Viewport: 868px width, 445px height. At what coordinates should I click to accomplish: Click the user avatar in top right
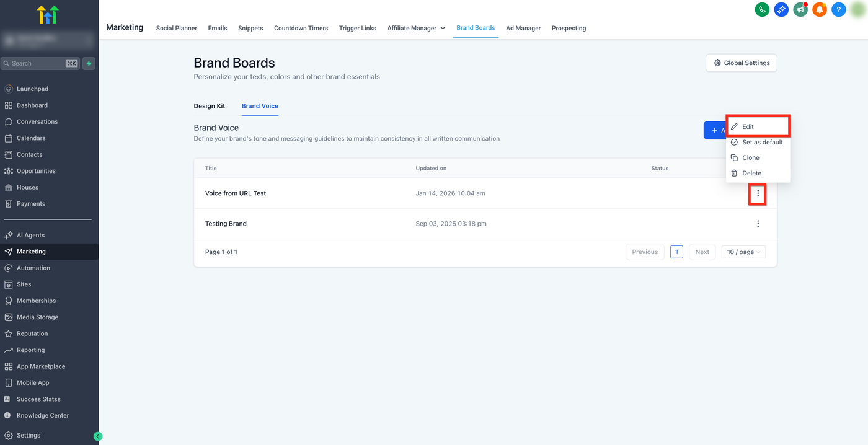coord(857,9)
